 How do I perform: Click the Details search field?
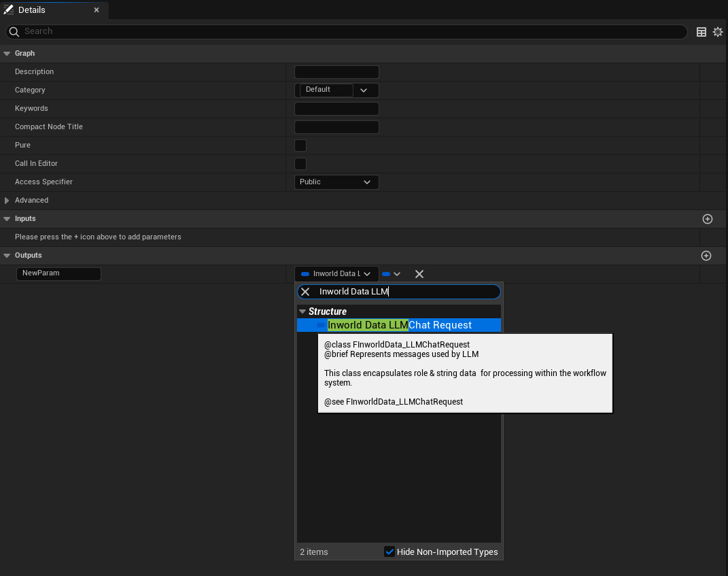pos(347,31)
